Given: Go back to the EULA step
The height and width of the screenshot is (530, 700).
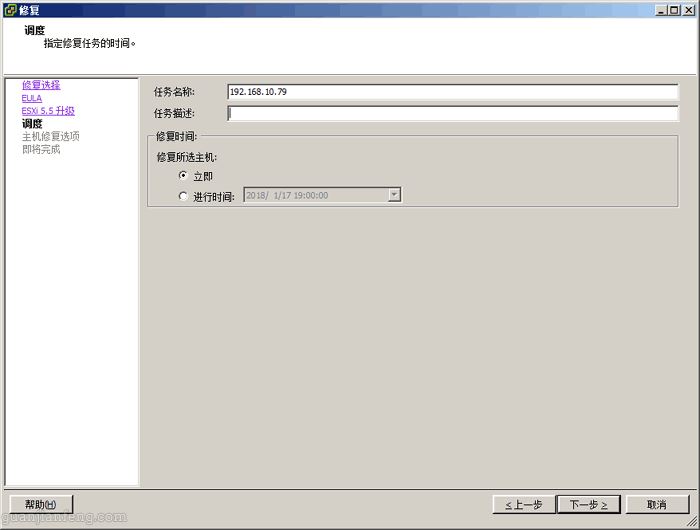Looking at the screenshot, I should click(x=31, y=98).
